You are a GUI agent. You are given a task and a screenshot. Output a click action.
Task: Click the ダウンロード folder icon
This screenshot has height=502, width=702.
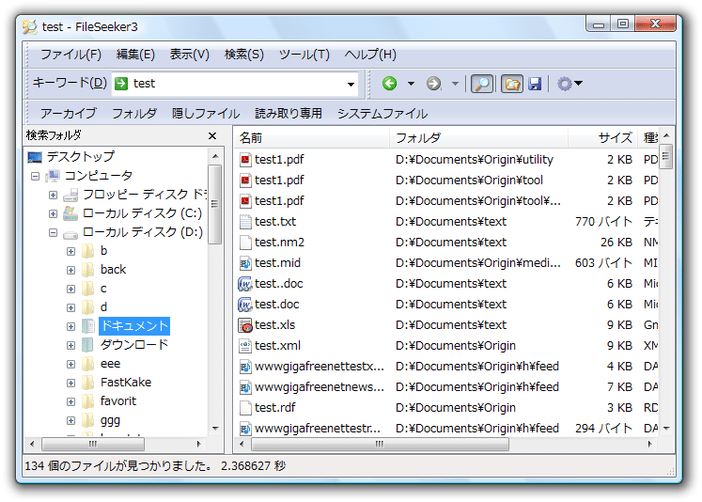pos(88,345)
